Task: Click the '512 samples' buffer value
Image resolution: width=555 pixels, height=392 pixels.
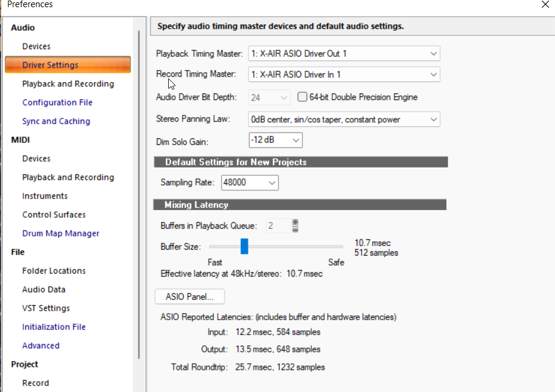Action: (376, 253)
